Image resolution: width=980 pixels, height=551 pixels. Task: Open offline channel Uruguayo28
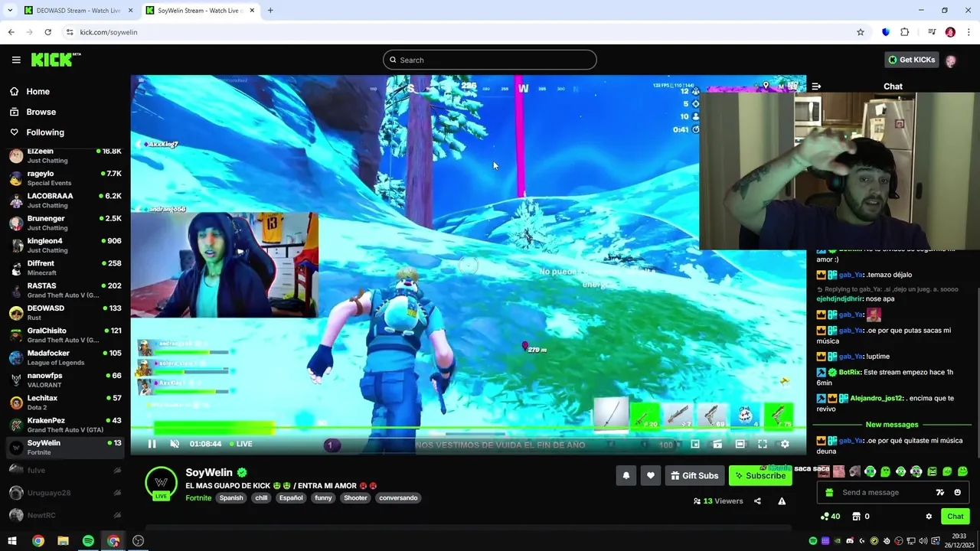[65, 493]
